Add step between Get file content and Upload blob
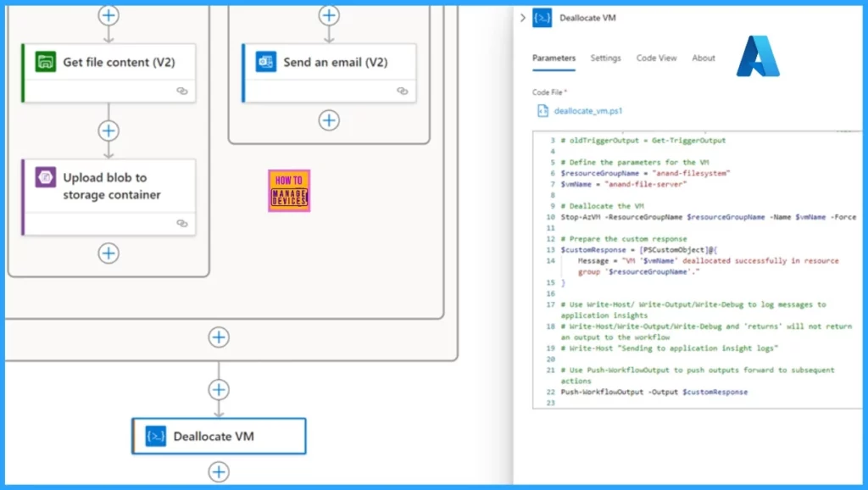This screenshot has width=868, height=490. pos(108,131)
